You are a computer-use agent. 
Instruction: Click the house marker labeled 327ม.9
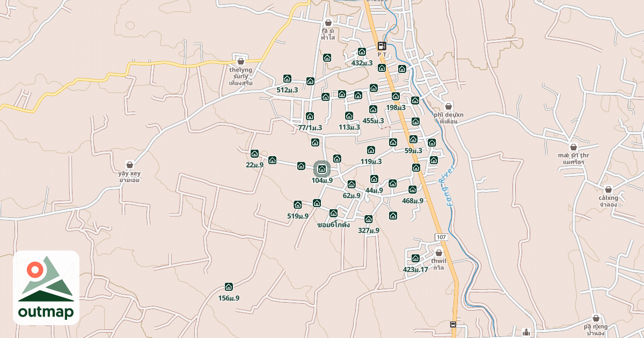click(x=368, y=219)
